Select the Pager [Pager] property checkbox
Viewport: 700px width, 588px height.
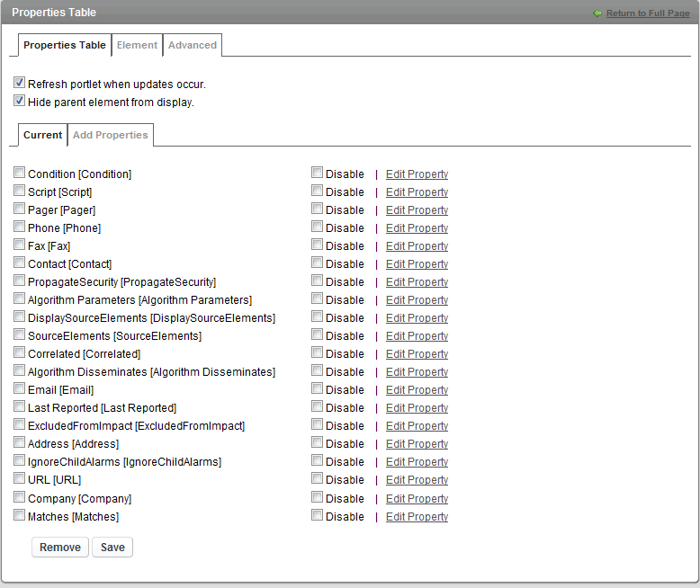point(19,209)
